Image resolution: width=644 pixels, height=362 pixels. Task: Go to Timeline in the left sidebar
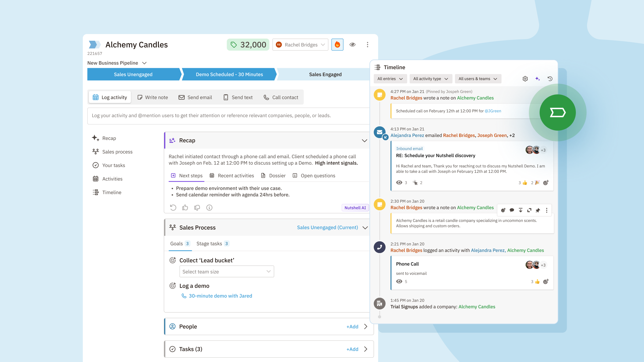[107, 192]
